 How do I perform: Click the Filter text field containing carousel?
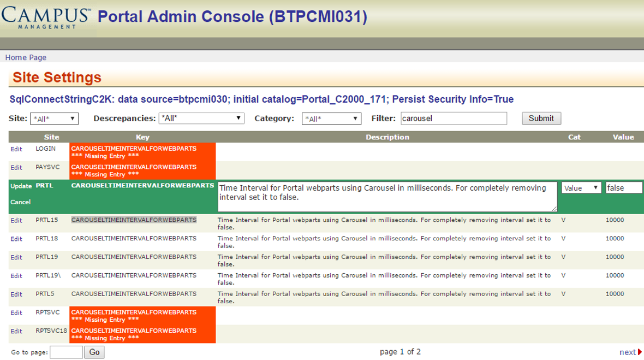454,119
